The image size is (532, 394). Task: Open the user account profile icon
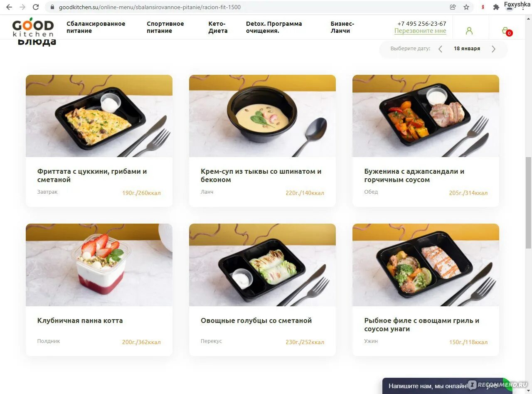tap(469, 31)
